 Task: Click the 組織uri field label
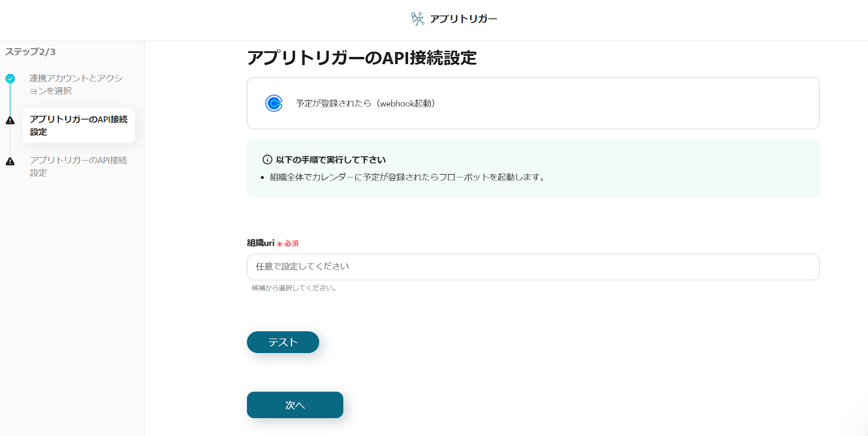260,243
